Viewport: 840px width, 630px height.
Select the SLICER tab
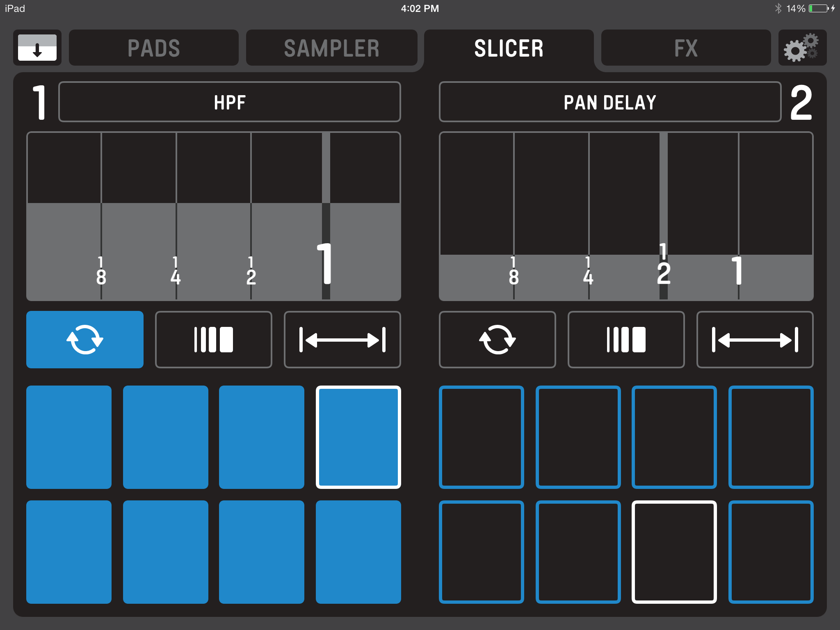tap(509, 48)
